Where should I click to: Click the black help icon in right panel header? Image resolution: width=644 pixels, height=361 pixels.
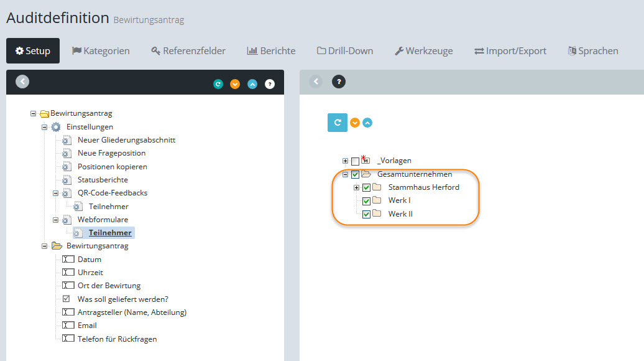[x=338, y=82]
